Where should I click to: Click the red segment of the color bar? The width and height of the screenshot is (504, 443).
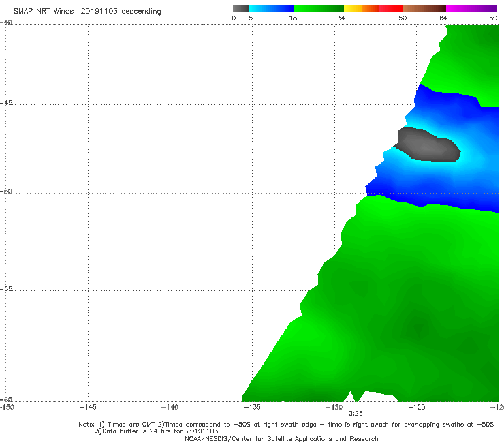click(391, 8)
